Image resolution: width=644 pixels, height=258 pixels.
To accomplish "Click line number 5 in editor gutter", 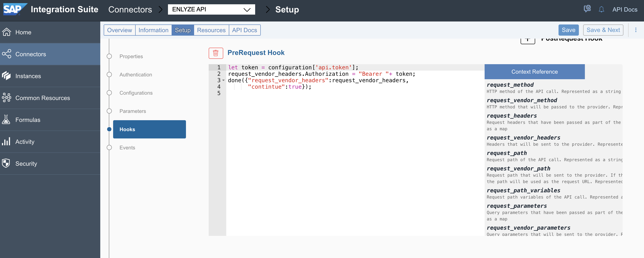I will click(219, 93).
